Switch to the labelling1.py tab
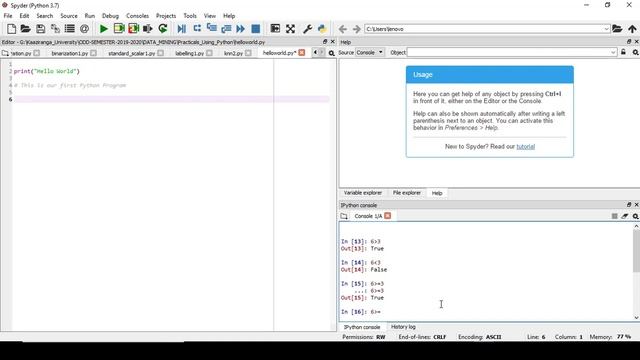This screenshot has height=360, width=640. pyautogui.click(x=189, y=53)
